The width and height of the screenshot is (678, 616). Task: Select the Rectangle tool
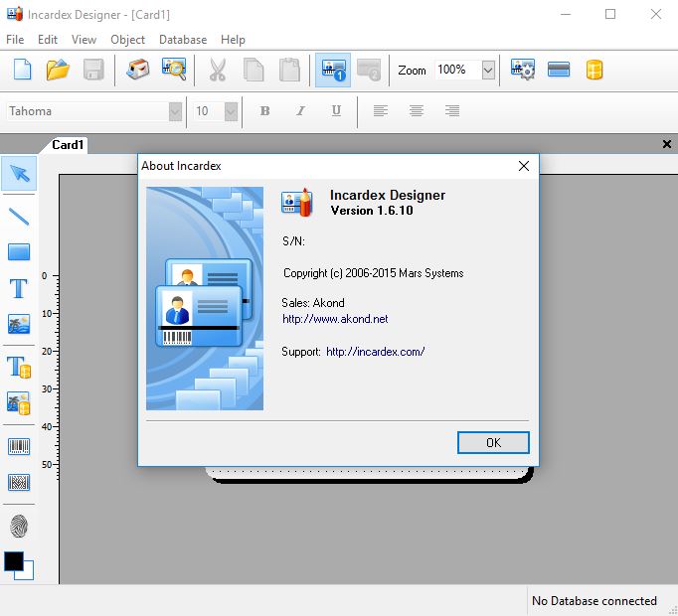tap(19, 252)
